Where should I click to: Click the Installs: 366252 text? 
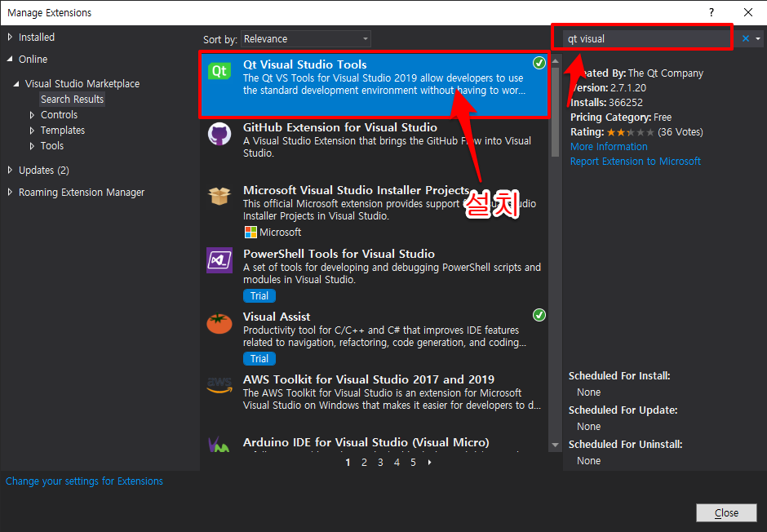606,103
